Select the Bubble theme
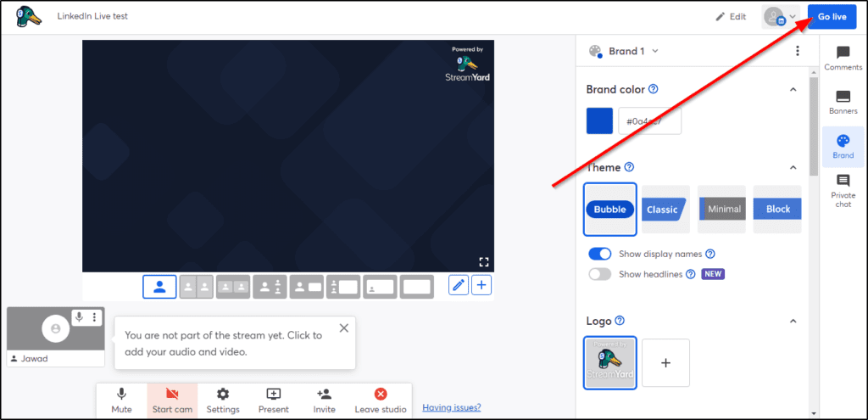This screenshot has width=868, height=420. (x=610, y=210)
